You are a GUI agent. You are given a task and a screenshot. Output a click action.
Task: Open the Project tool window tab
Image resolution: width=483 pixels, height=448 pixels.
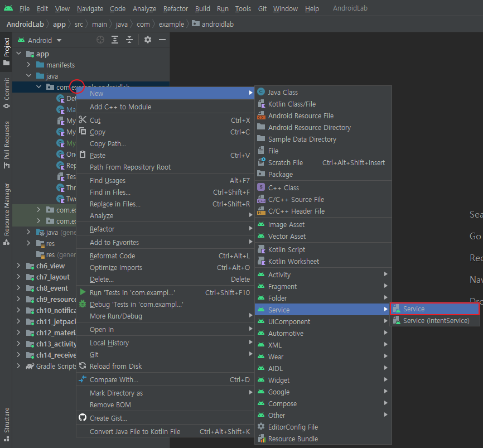click(x=7, y=52)
